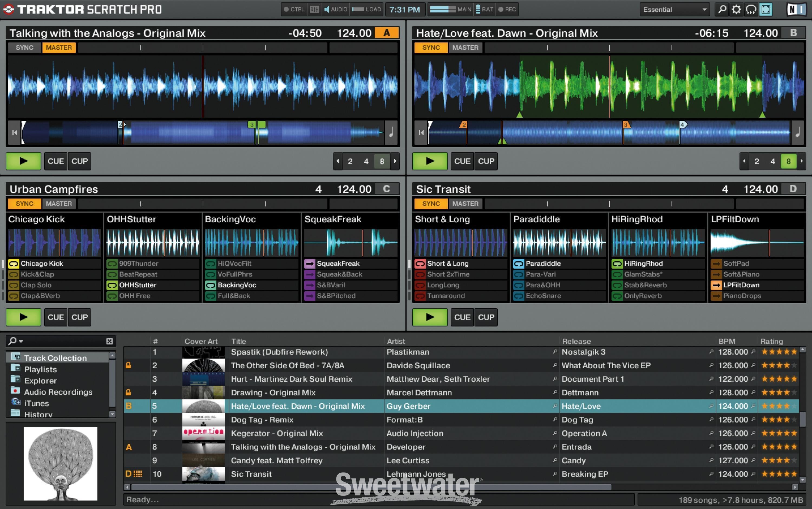The image size is (812, 509).
Task: Skip to start of Deck B track
Action: click(x=421, y=133)
